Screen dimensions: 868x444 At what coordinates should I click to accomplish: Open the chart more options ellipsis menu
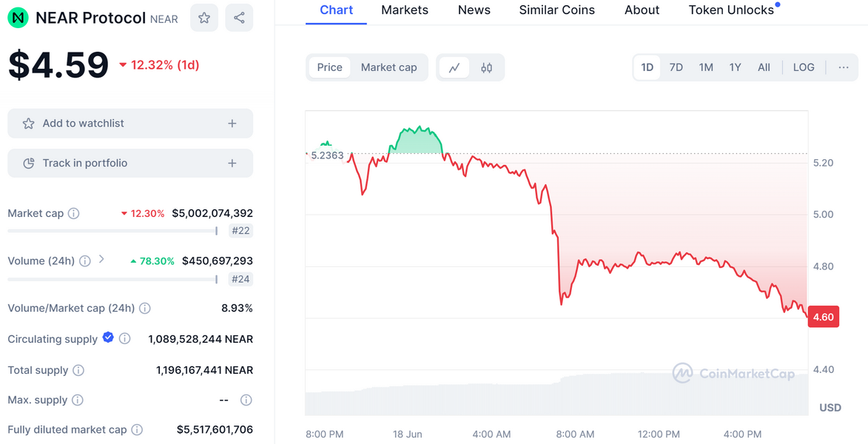(844, 67)
